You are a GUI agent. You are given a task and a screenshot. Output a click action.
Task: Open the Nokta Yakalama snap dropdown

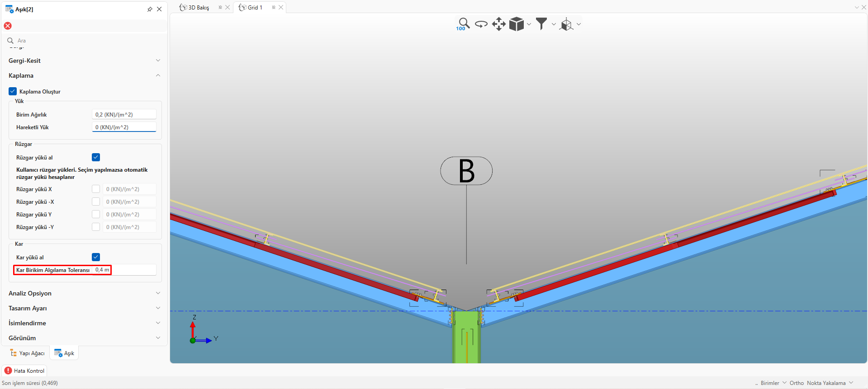click(x=830, y=383)
